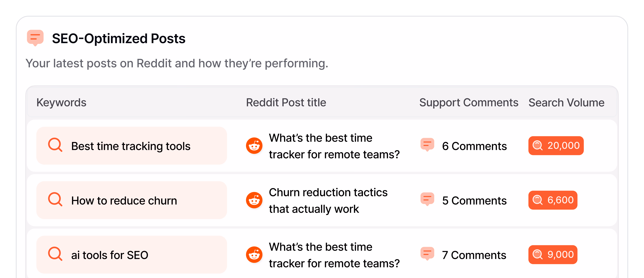Screen dimensions: 644x278
Task: Click the 9,000 search volume badge
Action: [553, 254]
